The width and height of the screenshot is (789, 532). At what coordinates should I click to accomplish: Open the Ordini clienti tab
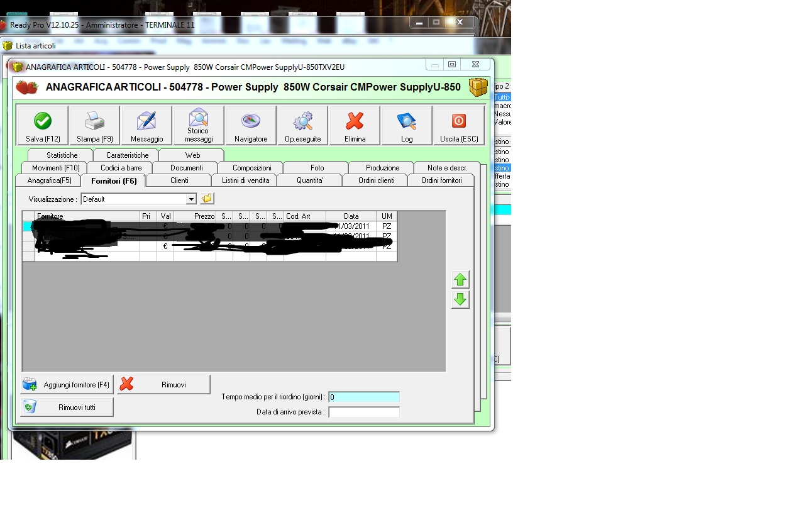tap(377, 180)
